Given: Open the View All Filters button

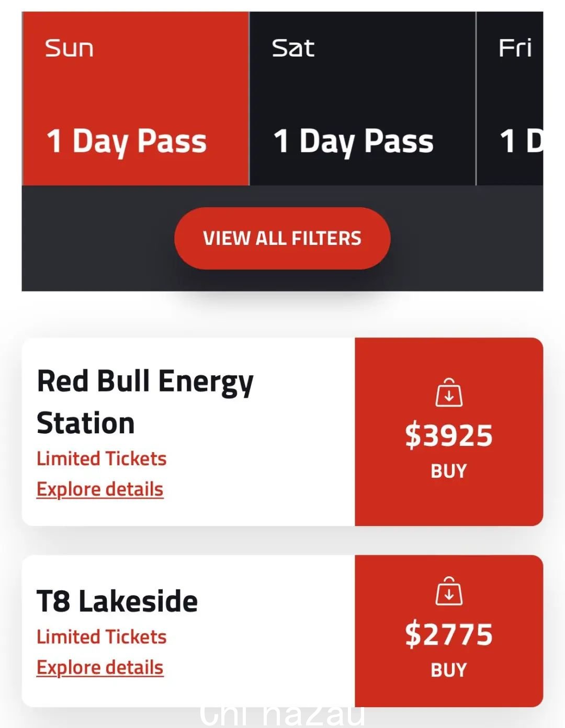Looking at the screenshot, I should pos(282,238).
